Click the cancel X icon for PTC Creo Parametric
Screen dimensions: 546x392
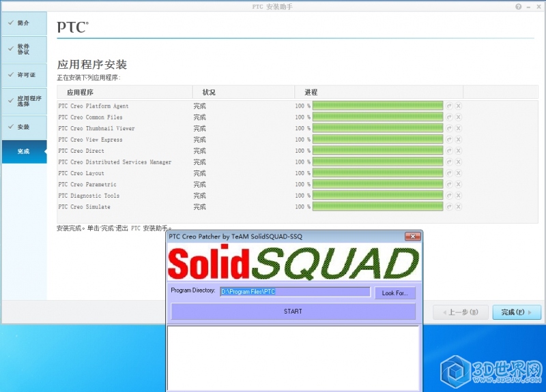tap(458, 184)
